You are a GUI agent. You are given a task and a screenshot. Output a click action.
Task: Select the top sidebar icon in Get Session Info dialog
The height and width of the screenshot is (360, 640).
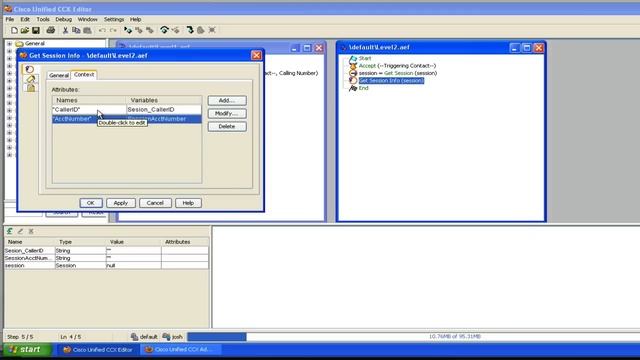(29, 69)
